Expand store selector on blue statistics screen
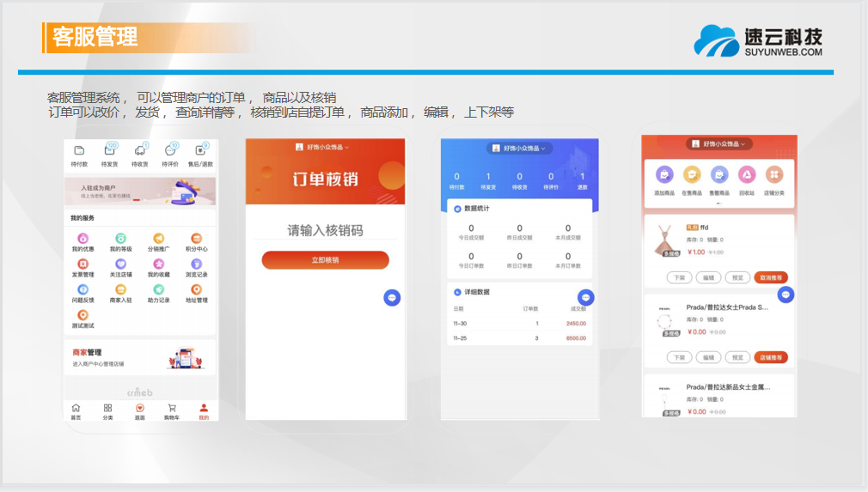868x492 pixels. tap(519, 149)
